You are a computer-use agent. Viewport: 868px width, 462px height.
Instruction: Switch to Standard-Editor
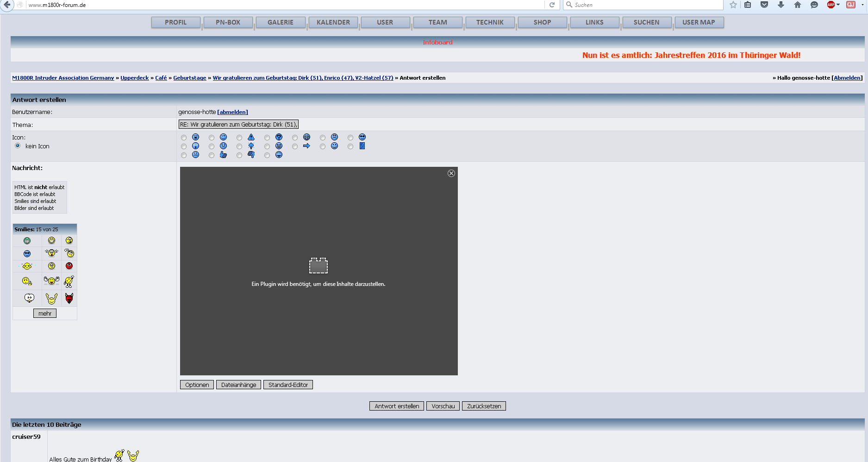click(288, 385)
